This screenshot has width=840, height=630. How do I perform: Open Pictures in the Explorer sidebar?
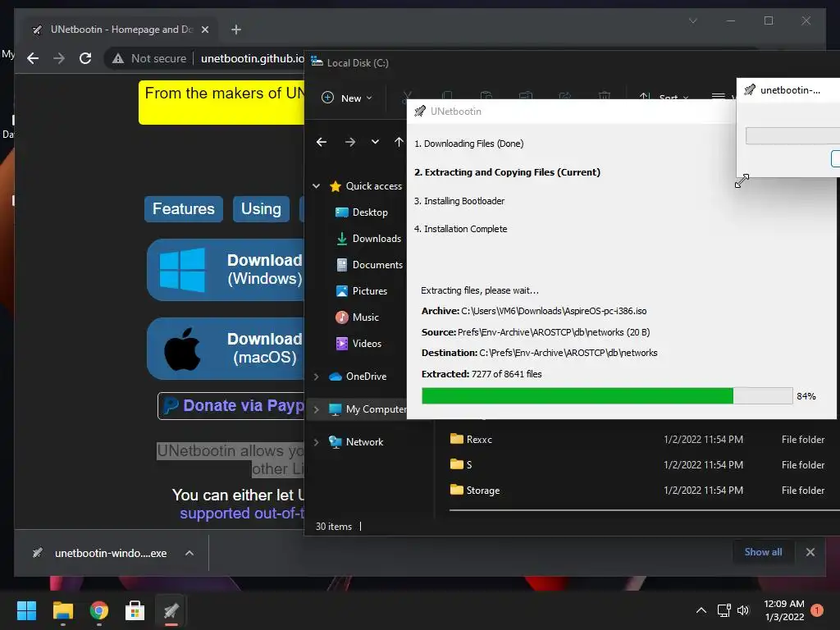coord(362,291)
